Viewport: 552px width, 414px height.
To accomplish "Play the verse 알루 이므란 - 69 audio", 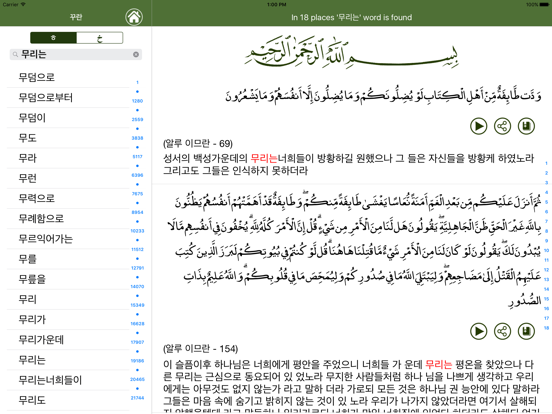I will click(x=478, y=126).
